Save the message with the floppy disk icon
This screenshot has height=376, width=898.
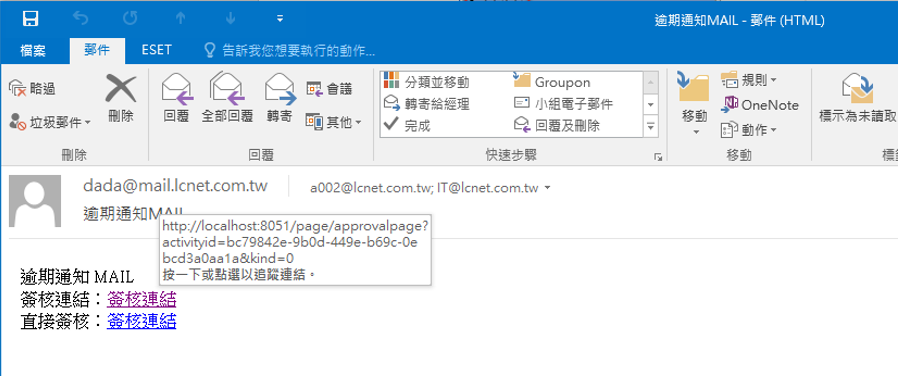[x=30, y=19]
